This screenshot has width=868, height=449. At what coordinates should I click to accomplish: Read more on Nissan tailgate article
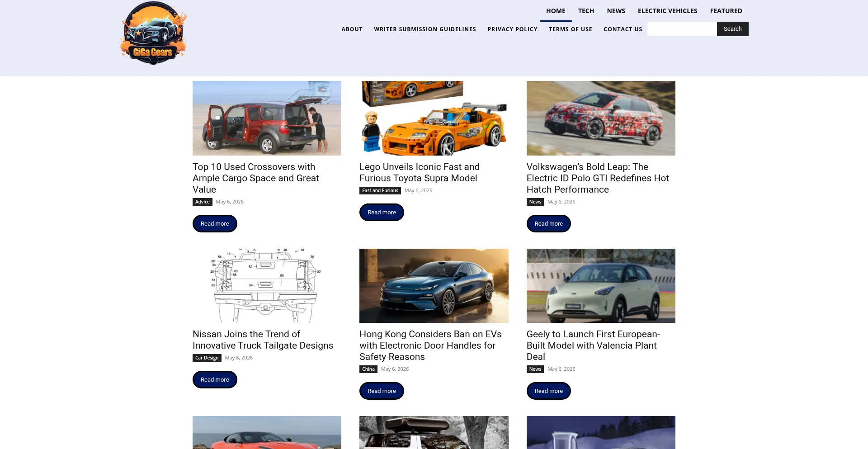point(215,380)
